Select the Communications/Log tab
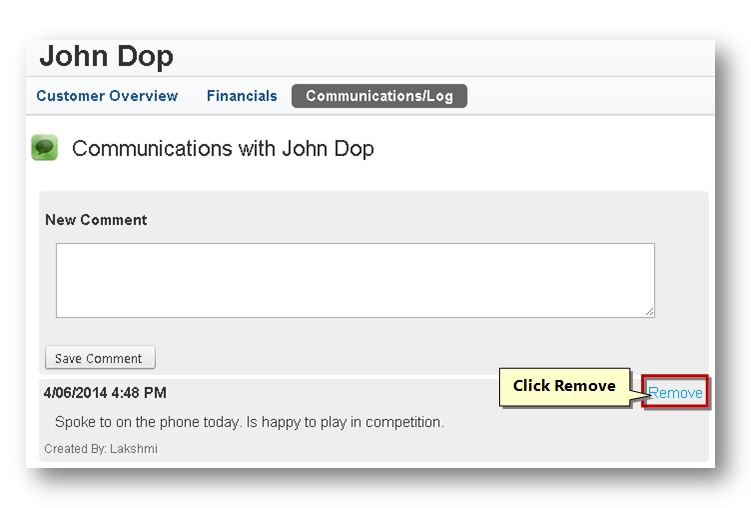 click(x=379, y=96)
